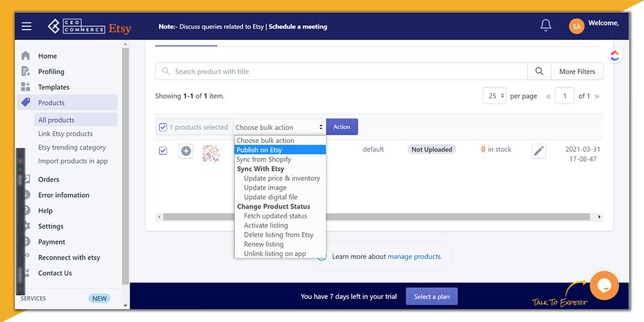Click the Templates sidebar icon

pyautogui.click(x=26, y=87)
